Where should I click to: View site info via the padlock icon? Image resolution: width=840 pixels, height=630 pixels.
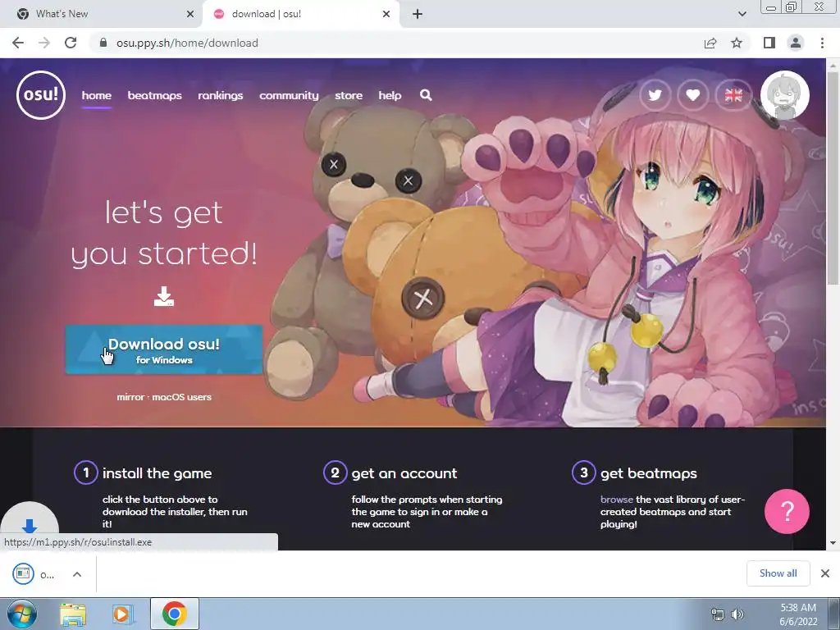[104, 43]
